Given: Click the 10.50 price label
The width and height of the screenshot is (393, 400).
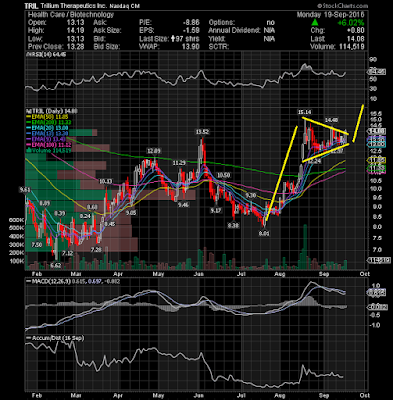Looking at the screenshot, I should coord(223,175).
